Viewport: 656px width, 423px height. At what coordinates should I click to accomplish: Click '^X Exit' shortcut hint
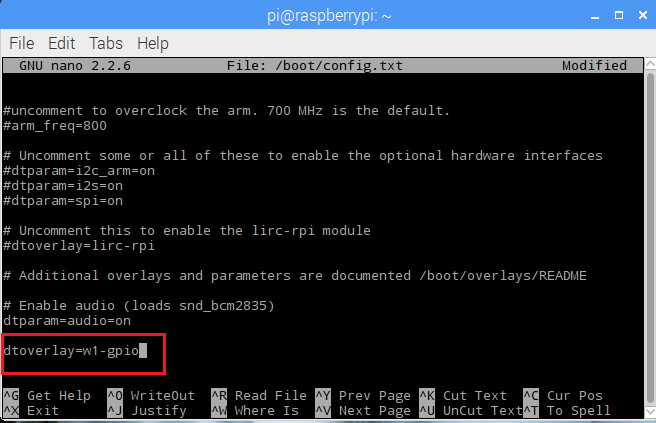(x=31, y=411)
